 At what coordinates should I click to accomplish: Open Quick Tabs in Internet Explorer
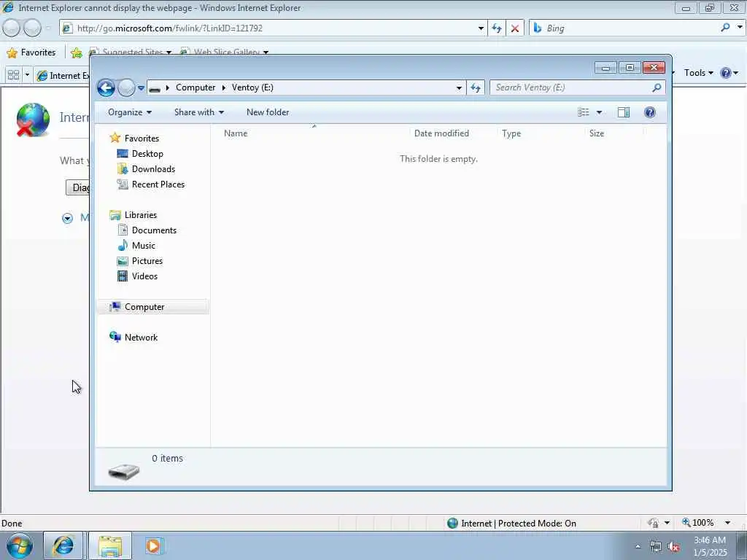[x=13, y=75]
